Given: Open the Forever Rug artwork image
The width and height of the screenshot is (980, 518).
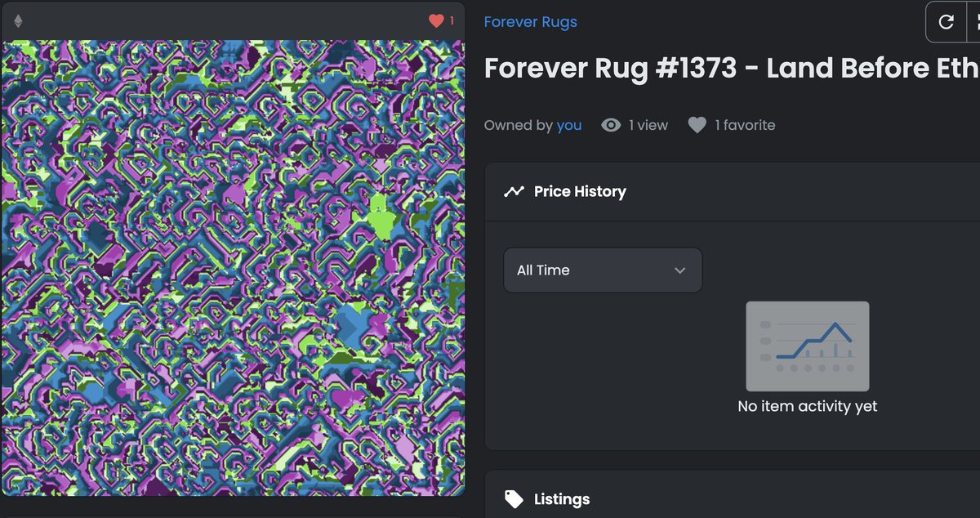Looking at the screenshot, I should (234, 268).
